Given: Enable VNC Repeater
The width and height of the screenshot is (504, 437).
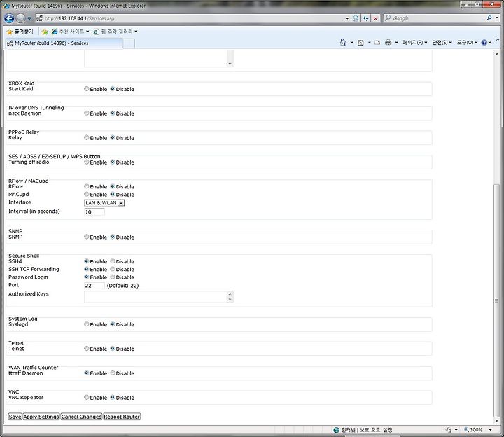Looking at the screenshot, I should (87, 398).
